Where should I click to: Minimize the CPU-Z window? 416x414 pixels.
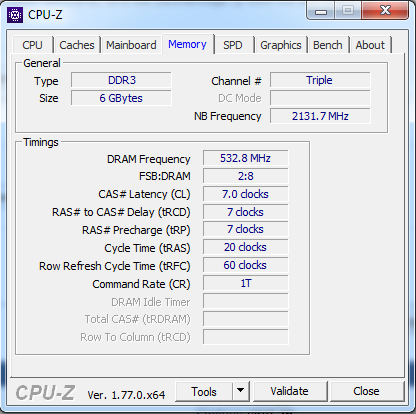click(321, 11)
